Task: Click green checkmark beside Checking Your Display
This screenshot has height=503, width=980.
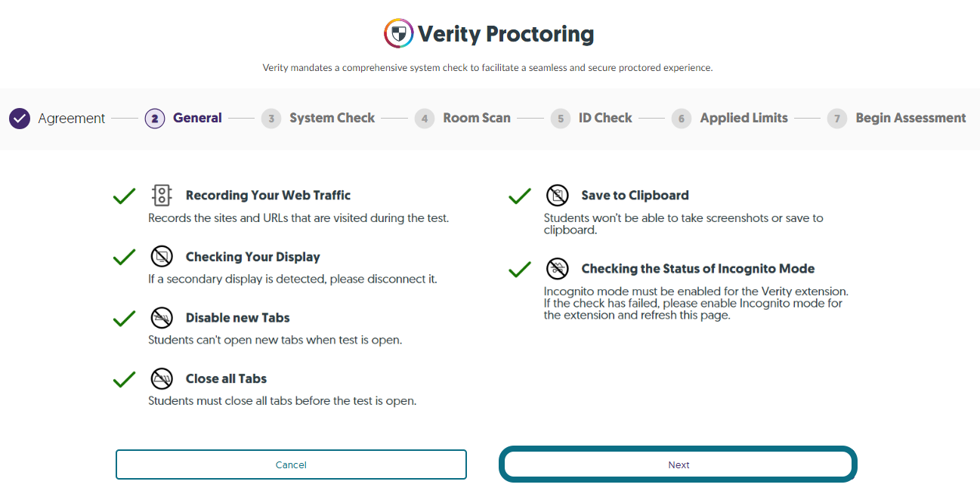Action: tap(124, 258)
